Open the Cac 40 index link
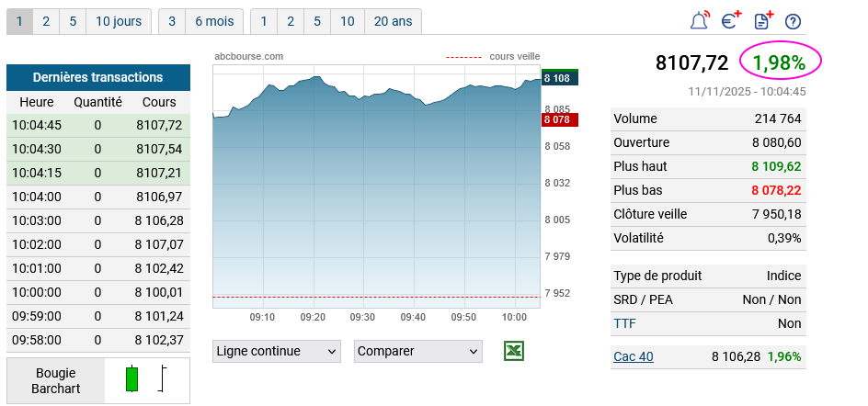Screen dimensions: 868x406 pos(633,356)
